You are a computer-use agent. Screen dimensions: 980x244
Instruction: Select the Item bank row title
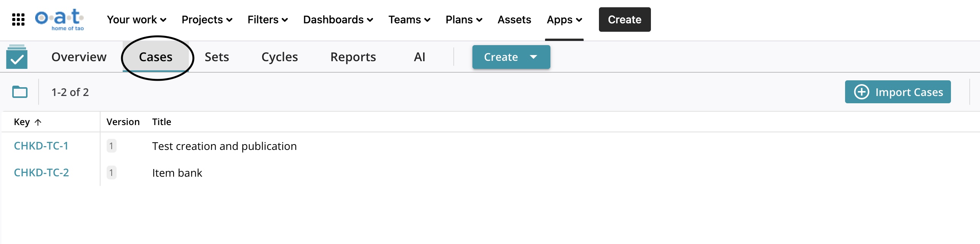point(177,173)
